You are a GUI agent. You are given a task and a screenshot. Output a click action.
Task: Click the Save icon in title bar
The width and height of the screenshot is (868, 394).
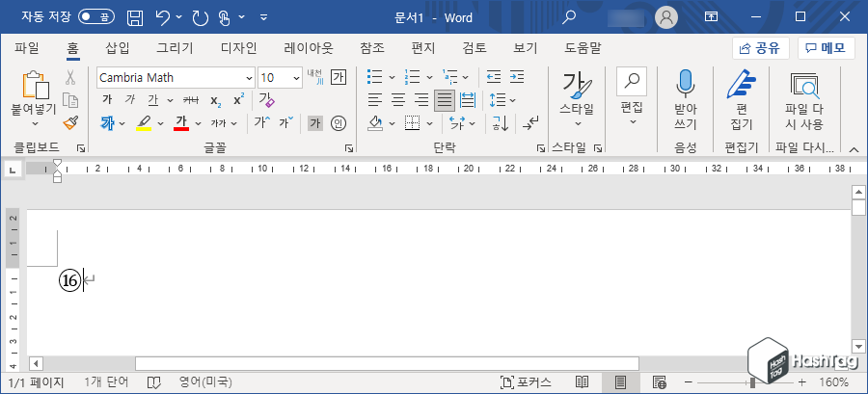pyautogui.click(x=134, y=17)
